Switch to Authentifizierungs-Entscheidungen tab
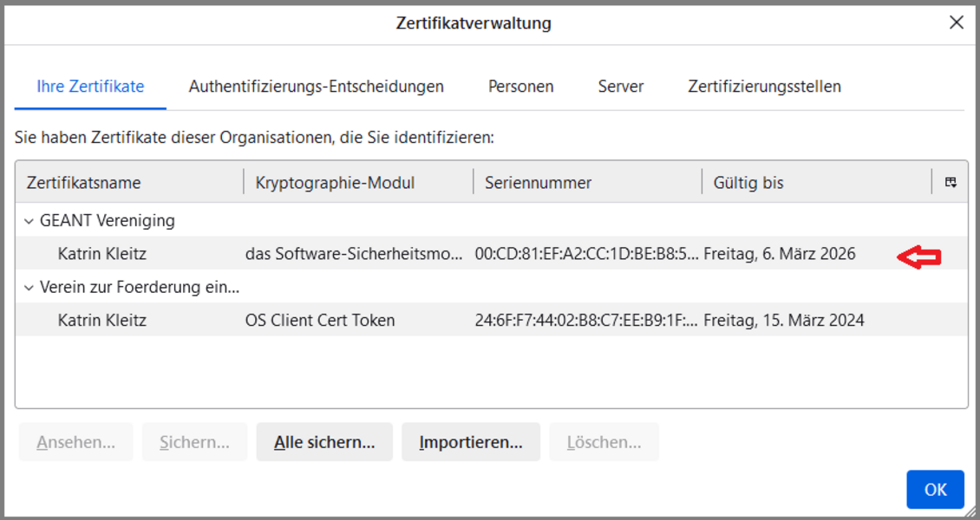This screenshot has height=520, width=980. 316,87
